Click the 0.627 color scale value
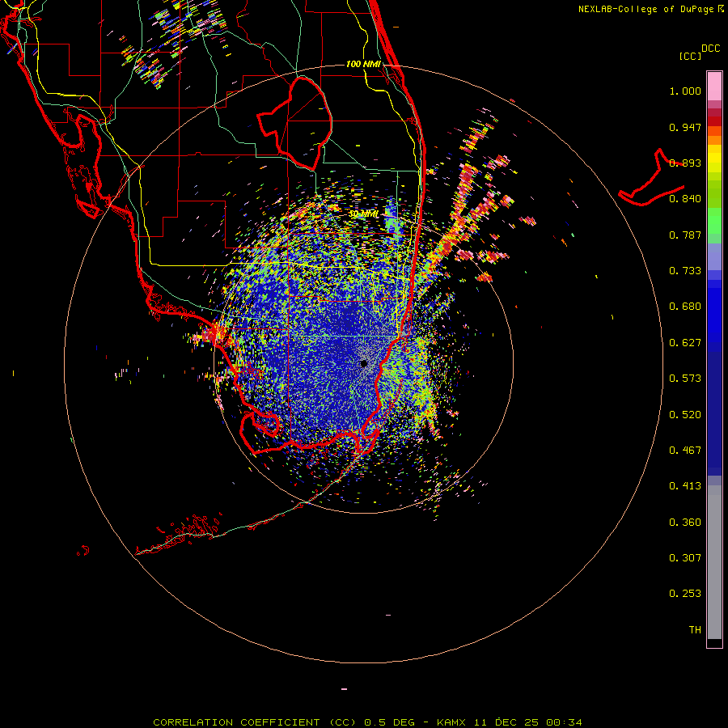728x728 pixels. coord(685,343)
